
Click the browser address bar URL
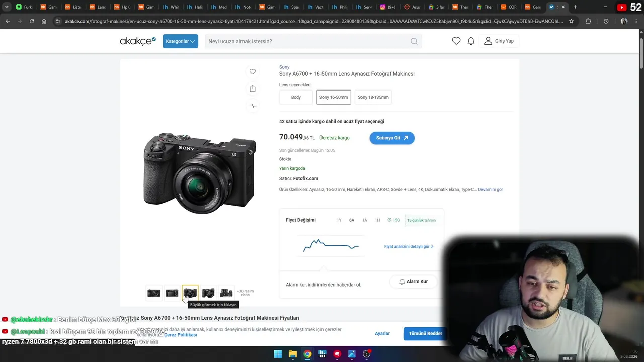pos(314,21)
